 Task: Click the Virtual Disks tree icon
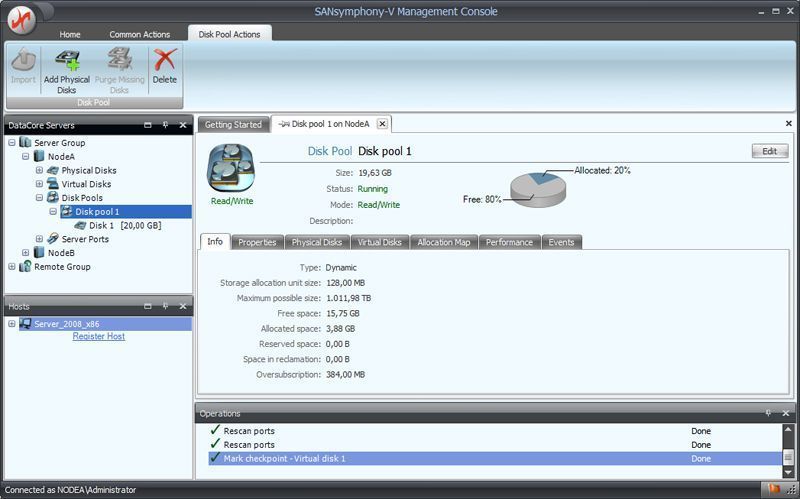(x=53, y=184)
